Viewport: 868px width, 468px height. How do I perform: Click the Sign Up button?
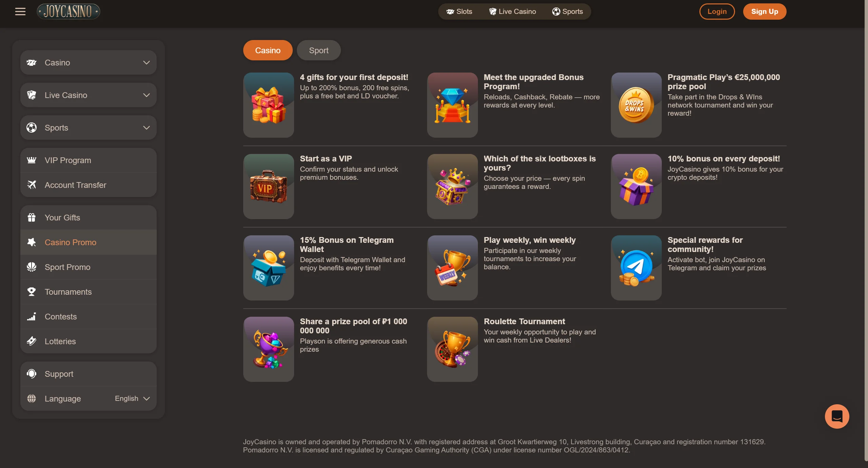pos(765,12)
